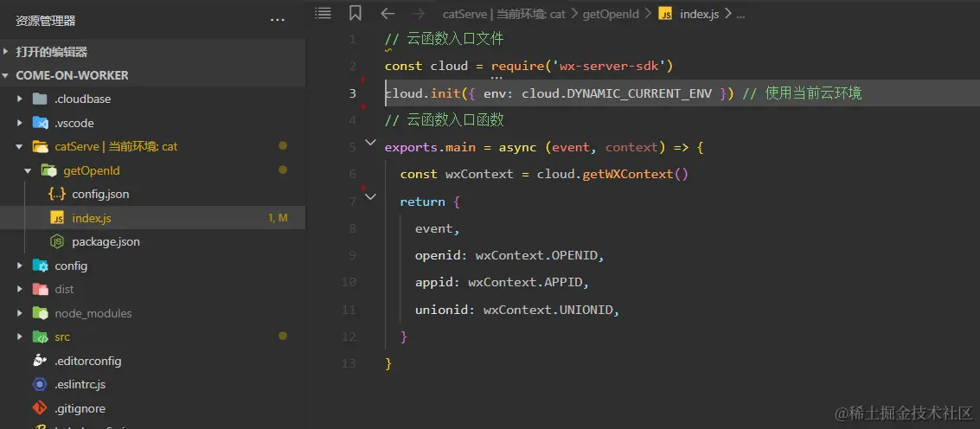The image size is (980, 429).
Task: Click the .gitignore git icon
Action: coord(40,408)
